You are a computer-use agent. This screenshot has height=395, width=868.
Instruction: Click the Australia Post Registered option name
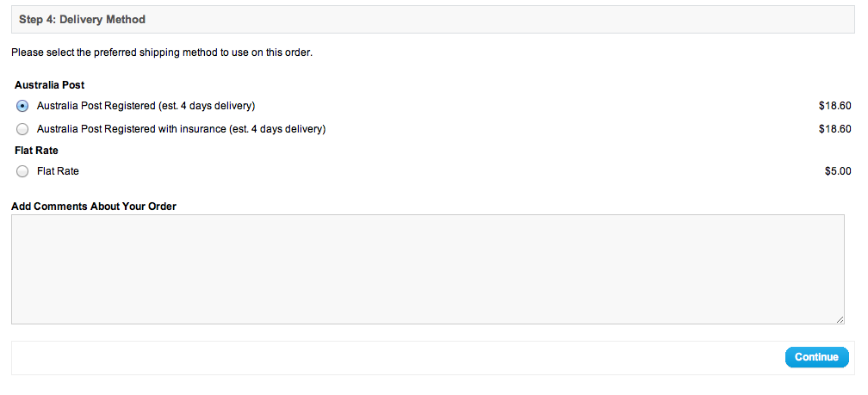(96, 106)
